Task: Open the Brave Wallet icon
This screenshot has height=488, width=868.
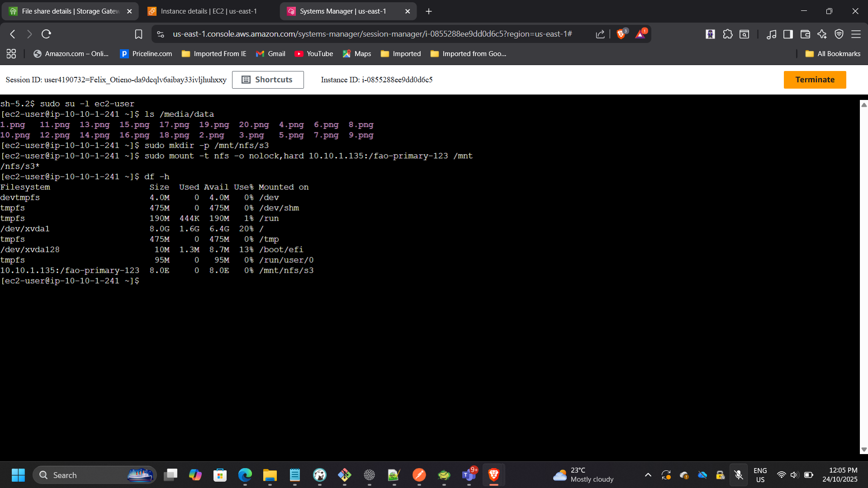Action: click(x=805, y=34)
